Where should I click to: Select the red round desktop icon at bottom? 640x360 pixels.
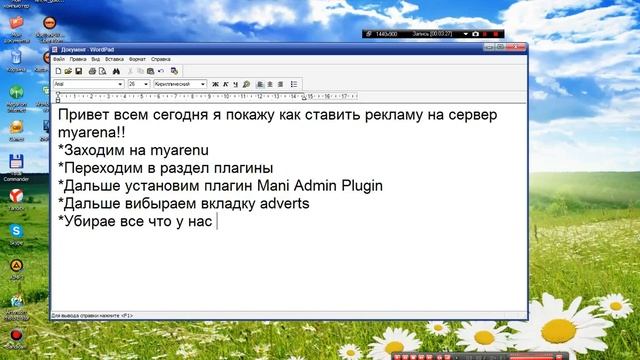pos(16,339)
